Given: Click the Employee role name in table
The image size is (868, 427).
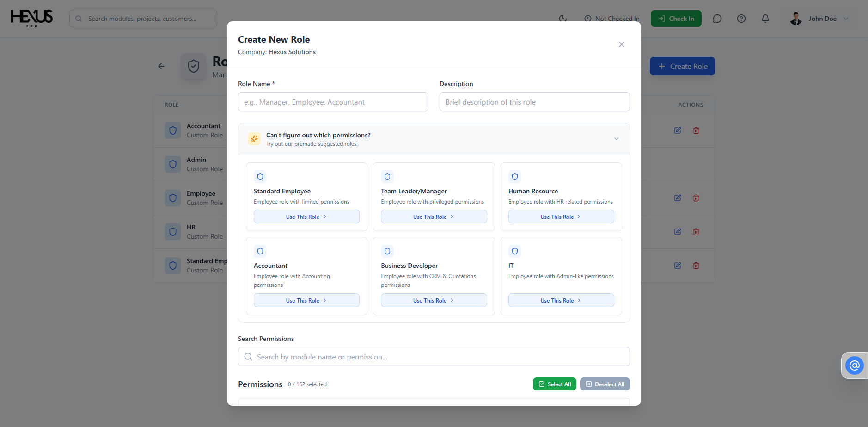Looking at the screenshot, I should pyautogui.click(x=201, y=193).
